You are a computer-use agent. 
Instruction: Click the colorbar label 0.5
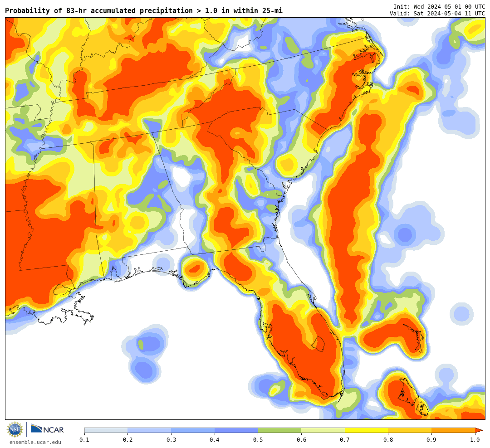tap(258, 440)
